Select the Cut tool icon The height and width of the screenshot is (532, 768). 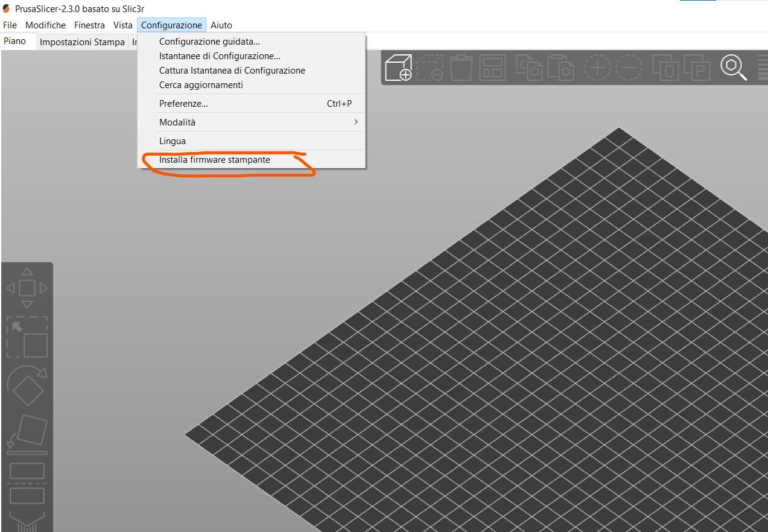coord(27,484)
